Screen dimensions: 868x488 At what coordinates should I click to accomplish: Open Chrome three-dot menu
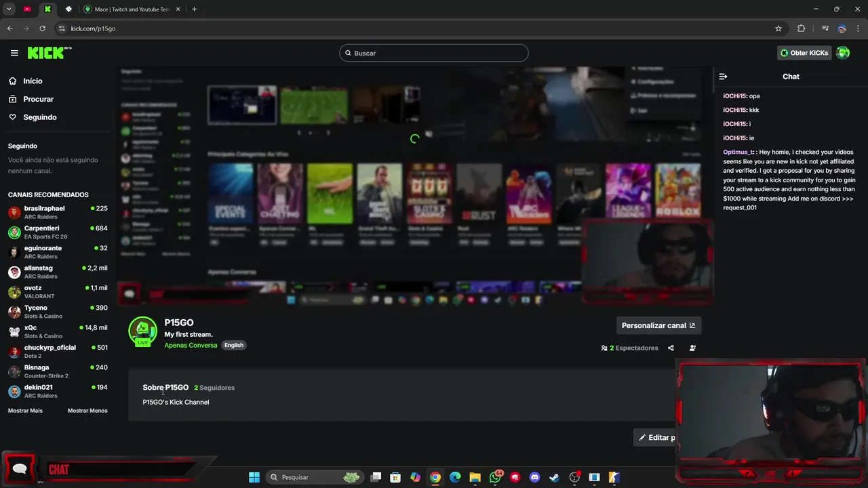tap(859, 28)
